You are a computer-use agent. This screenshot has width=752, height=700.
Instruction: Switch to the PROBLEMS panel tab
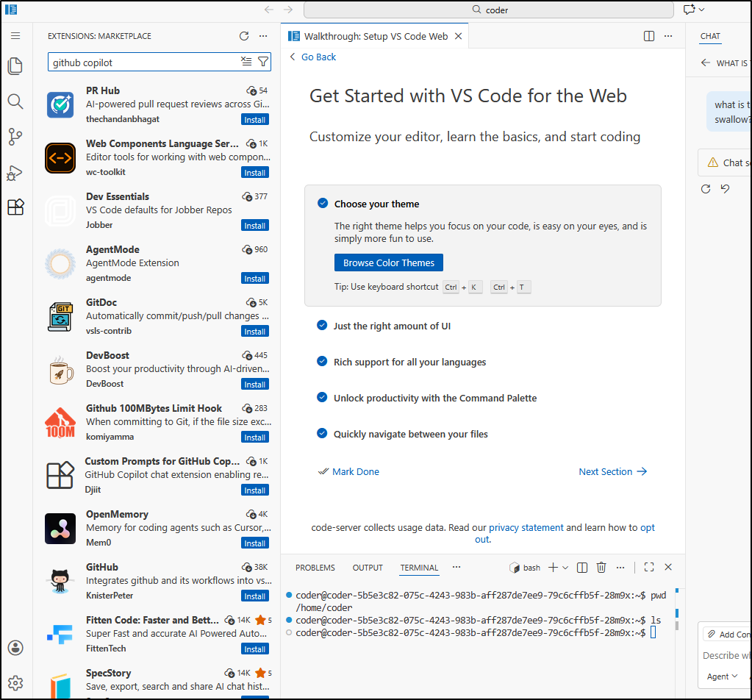[315, 568]
